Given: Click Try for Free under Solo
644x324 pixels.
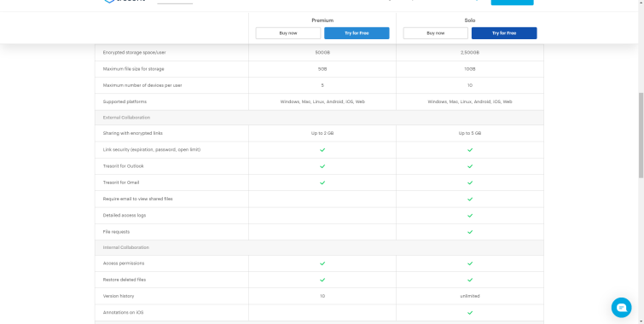Looking at the screenshot, I should click(504, 33).
